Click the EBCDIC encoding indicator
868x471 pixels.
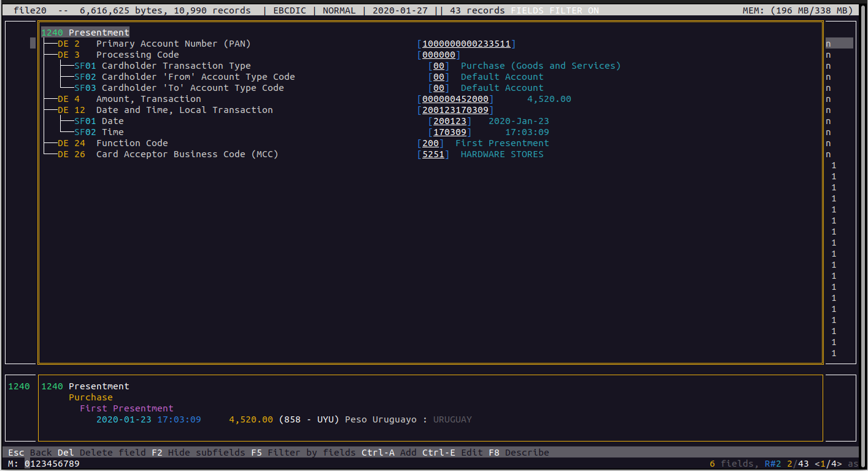(x=295, y=10)
